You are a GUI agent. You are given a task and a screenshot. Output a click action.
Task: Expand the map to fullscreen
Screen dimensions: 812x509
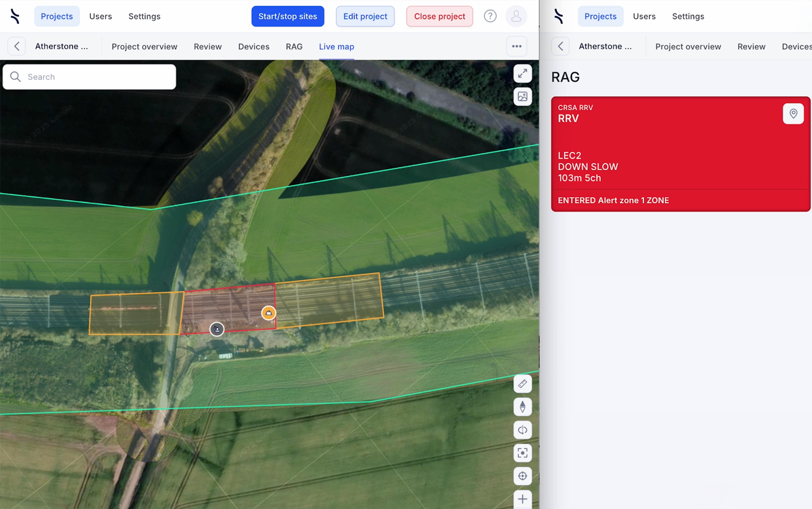click(x=522, y=74)
